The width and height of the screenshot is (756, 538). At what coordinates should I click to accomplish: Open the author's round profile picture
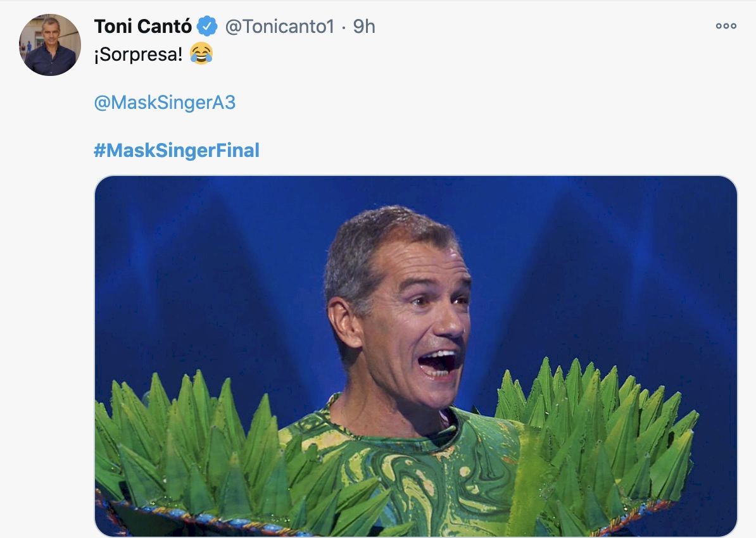50,45
